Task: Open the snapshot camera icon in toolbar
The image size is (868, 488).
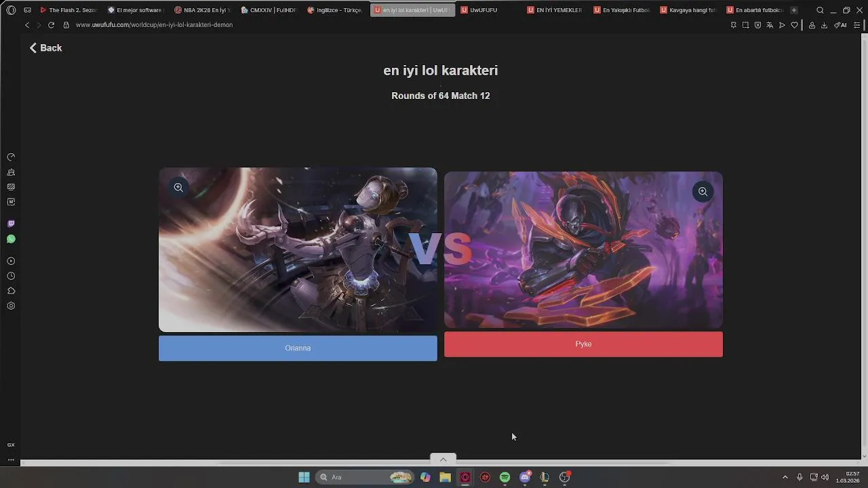Action: [745, 25]
